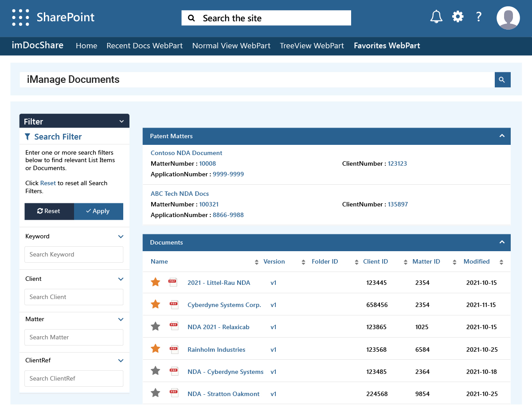Screen dimensions: 532x408
Task: Click PDF icon for NDA - Cyberdyne Systems
Action: (174, 371)
